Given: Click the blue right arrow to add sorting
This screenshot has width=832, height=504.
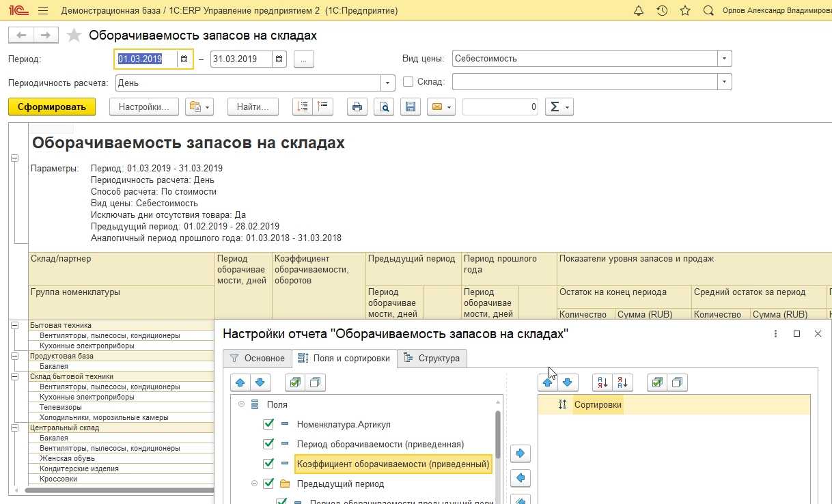Looking at the screenshot, I should 521,453.
